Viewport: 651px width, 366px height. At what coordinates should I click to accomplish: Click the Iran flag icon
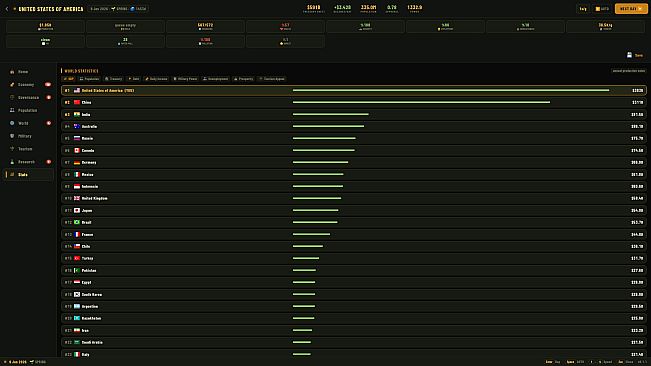click(77, 330)
